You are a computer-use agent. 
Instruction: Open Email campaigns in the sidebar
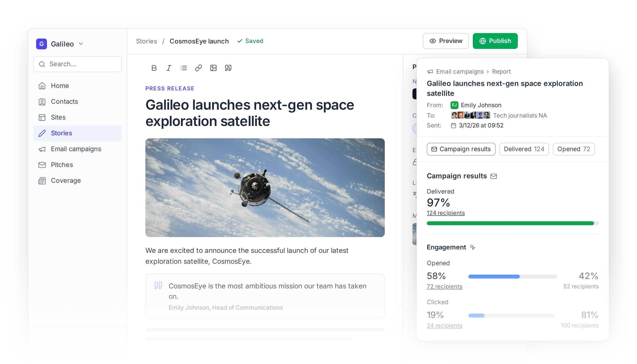(x=77, y=149)
